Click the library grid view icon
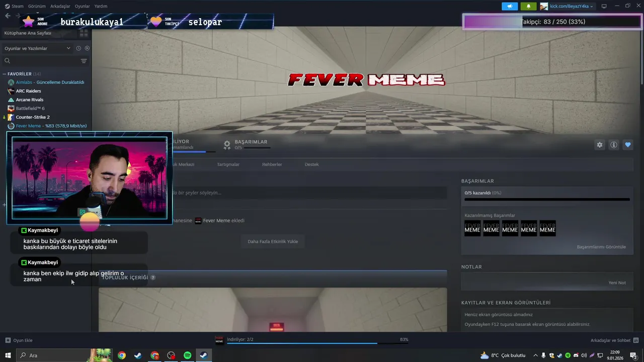 pos(84,33)
